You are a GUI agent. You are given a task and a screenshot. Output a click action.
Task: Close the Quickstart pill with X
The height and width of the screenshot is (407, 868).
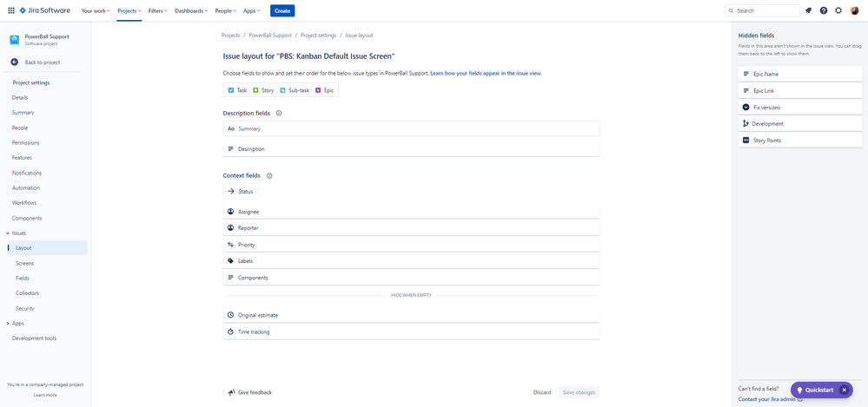tap(845, 390)
